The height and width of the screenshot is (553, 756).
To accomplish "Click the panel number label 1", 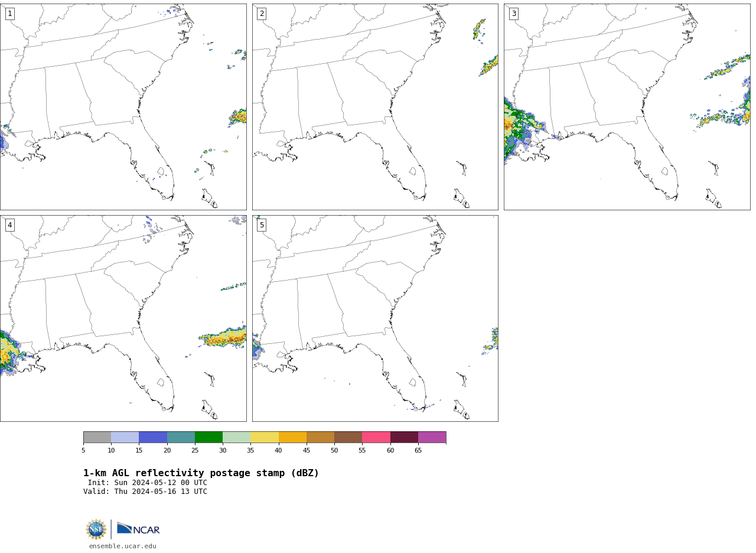I will pyautogui.click(x=9, y=14).
